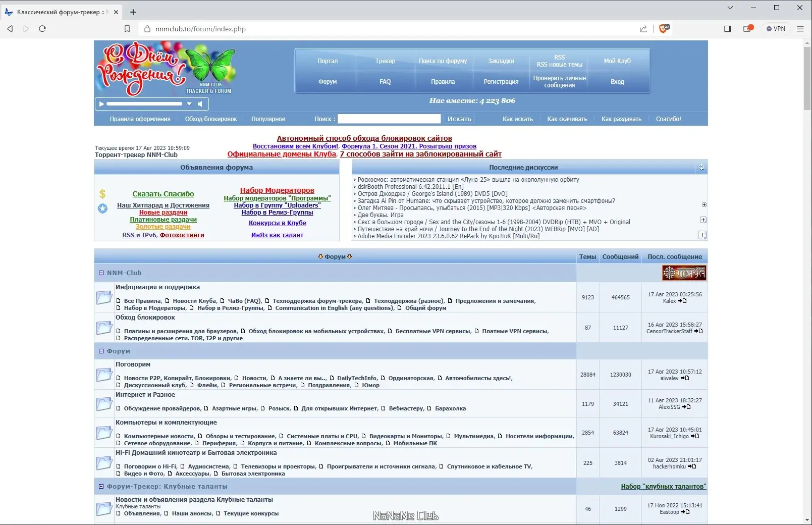Click the arrow icon left of Форум header

[x=320, y=257]
